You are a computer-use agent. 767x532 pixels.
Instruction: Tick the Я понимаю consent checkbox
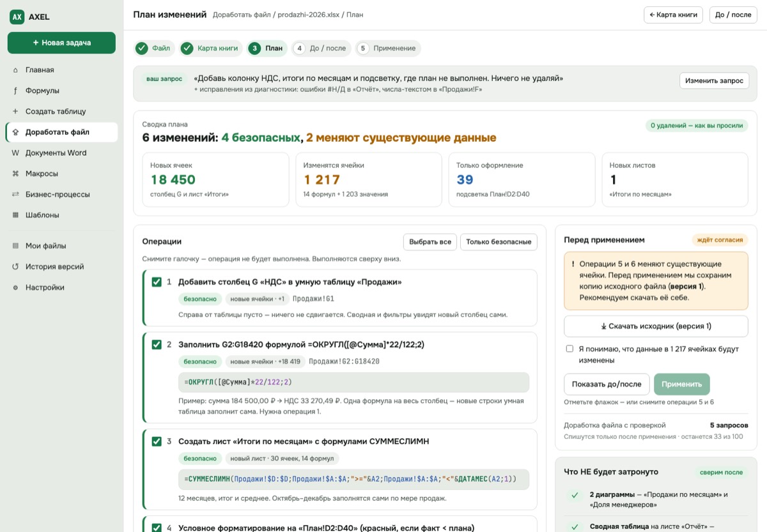point(569,349)
